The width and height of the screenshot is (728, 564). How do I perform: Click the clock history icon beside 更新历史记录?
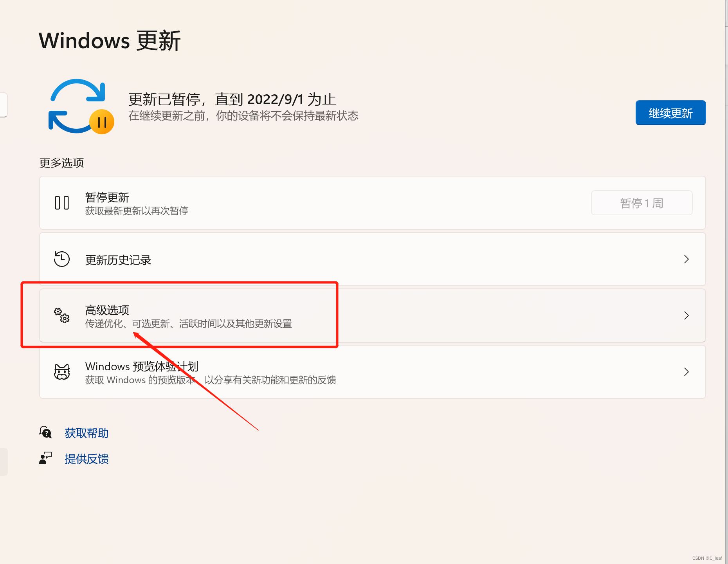[x=62, y=259]
